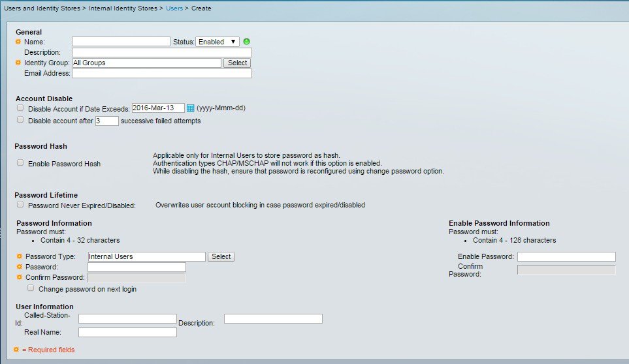Click the Confirm Password field under Password Information
The image size is (629, 364).
pos(137,277)
